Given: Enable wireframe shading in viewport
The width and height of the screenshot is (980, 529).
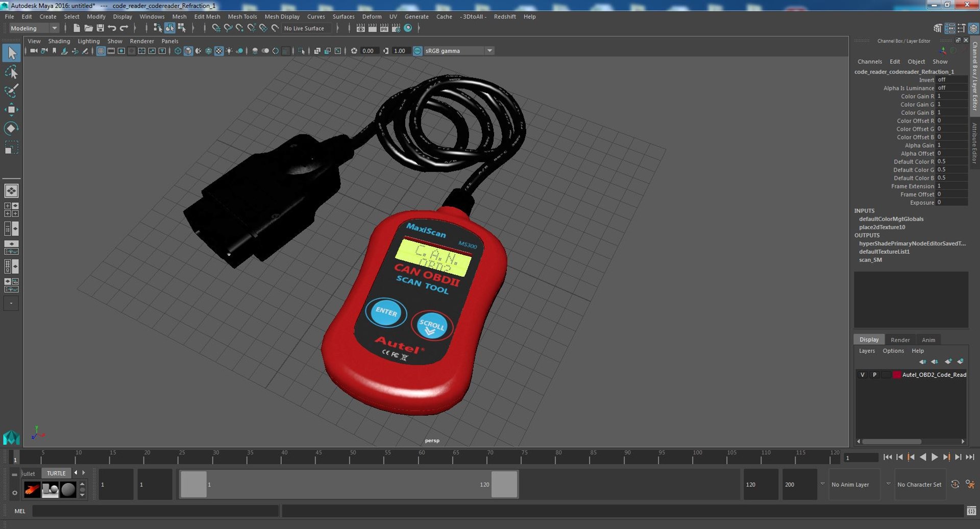Looking at the screenshot, I should pos(178,51).
